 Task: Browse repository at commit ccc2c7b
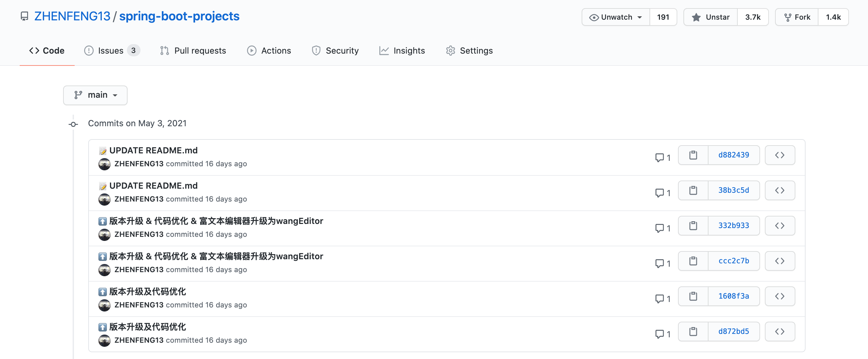pos(780,261)
